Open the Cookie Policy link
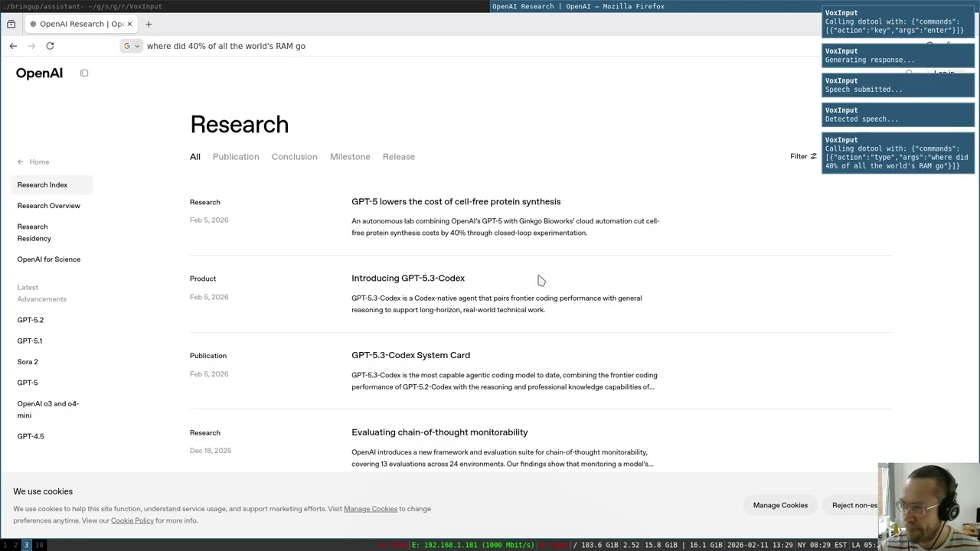The width and height of the screenshot is (980, 551). click(132, 520)
